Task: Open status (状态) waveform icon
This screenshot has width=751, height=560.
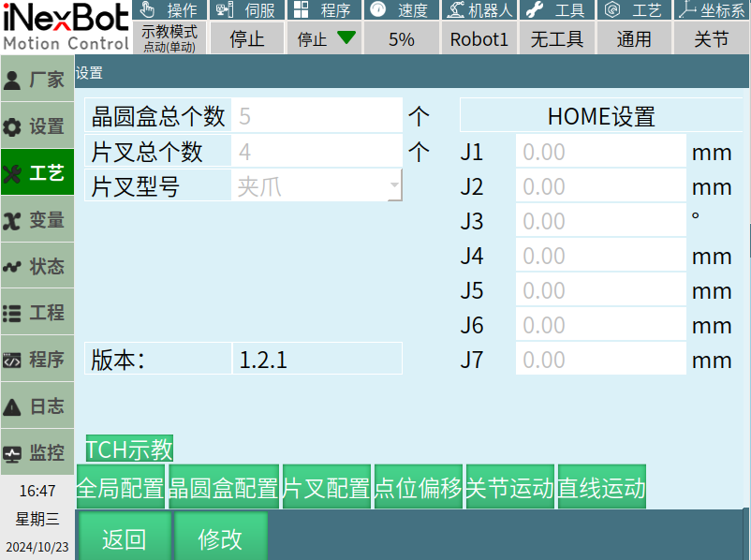Action: pos(13,267)
